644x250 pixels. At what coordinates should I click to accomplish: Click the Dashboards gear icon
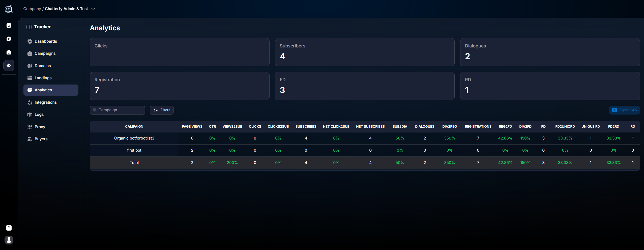30,41
